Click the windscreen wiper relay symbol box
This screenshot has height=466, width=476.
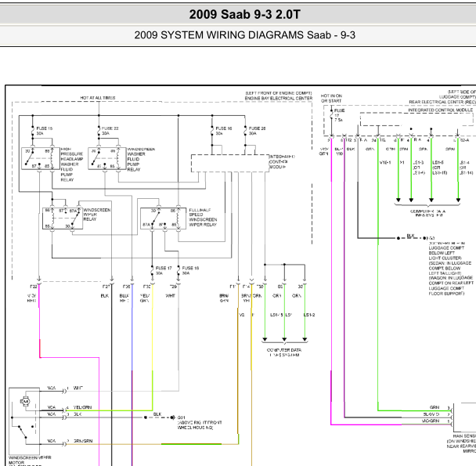pos(63,219)
